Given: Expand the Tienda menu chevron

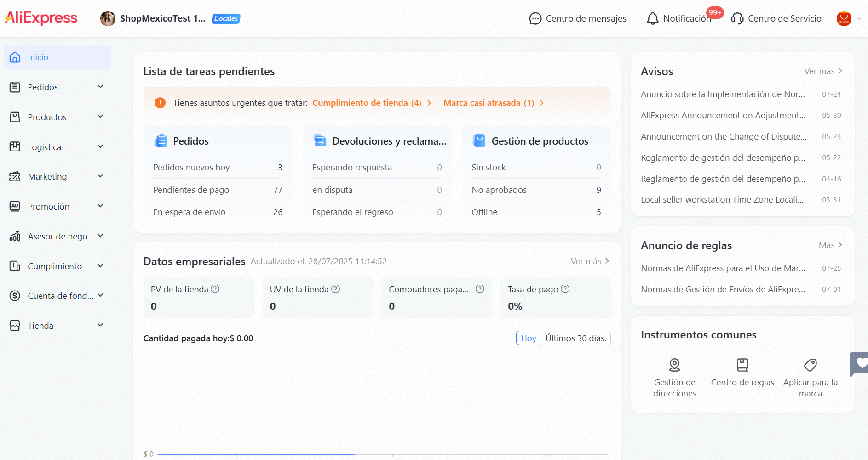Looking at the screenshot, I should 100,325.
